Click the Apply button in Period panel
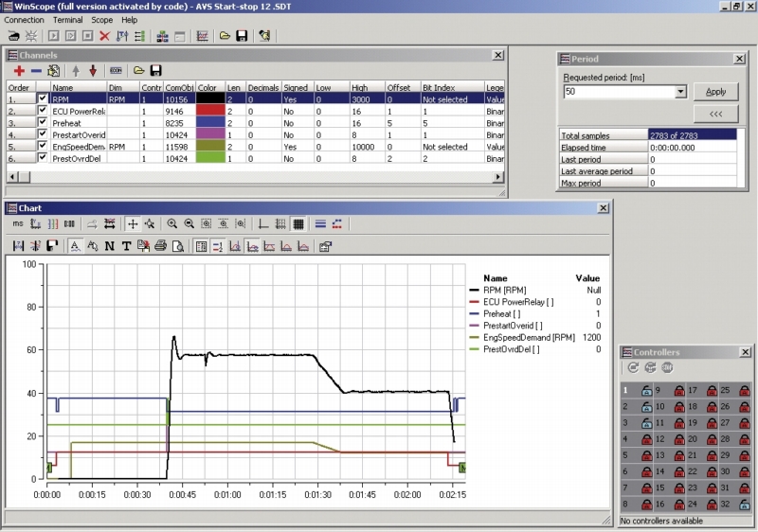The image size is (758, 532). (715, 92)
